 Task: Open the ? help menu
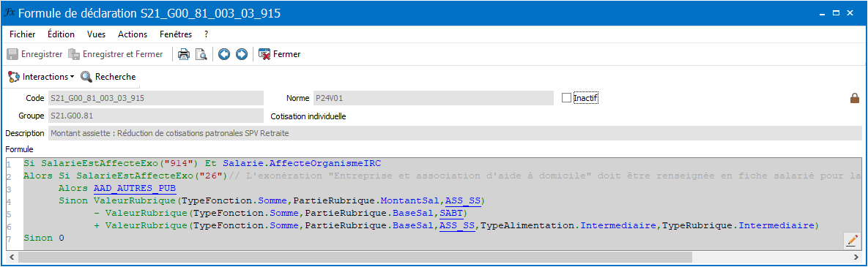tap(206, 34)
